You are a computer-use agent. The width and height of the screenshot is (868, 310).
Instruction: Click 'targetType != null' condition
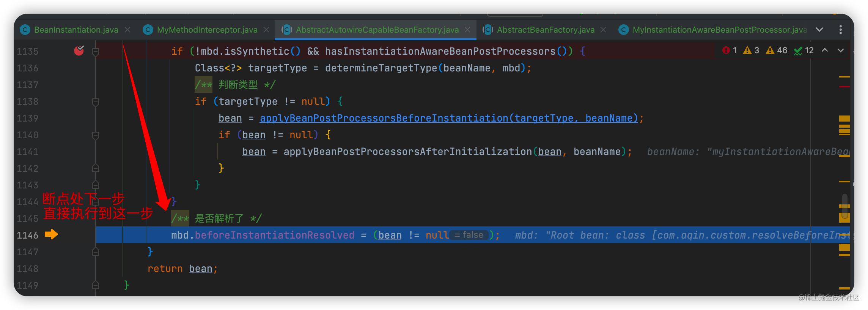coord(272,101)
